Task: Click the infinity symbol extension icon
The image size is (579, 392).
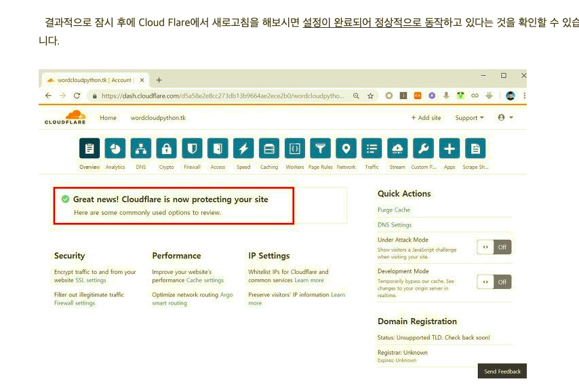Action: pyautogui.click(x=475, y=96)
